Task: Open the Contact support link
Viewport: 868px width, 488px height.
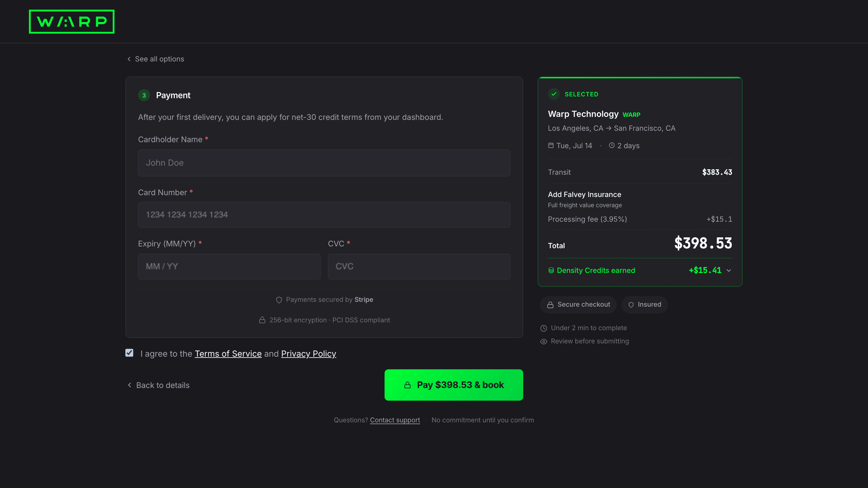Action: [x=395, y=420]
